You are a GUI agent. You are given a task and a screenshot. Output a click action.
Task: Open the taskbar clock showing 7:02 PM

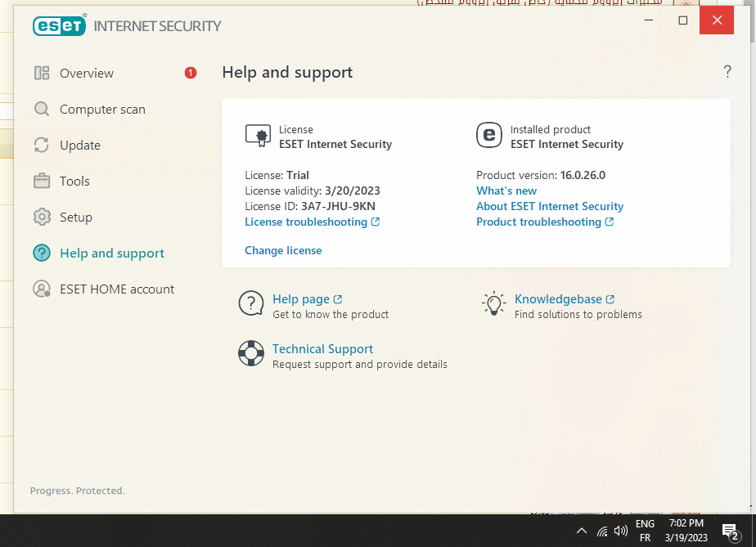coord(686,530)
